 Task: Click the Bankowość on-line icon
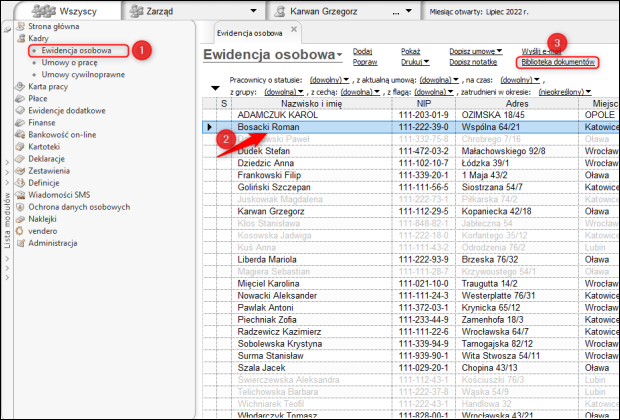coord(19,135)
